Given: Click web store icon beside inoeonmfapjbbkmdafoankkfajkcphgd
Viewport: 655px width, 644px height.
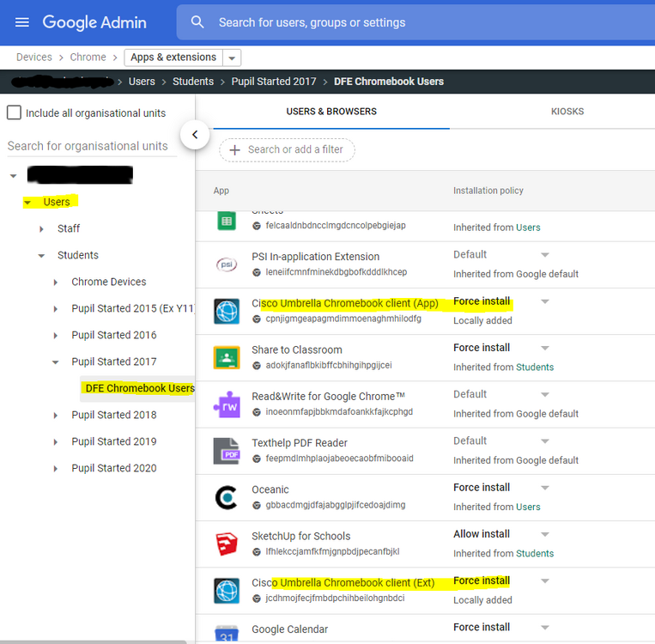Looking at the screenshot, I should pos(257,412).
